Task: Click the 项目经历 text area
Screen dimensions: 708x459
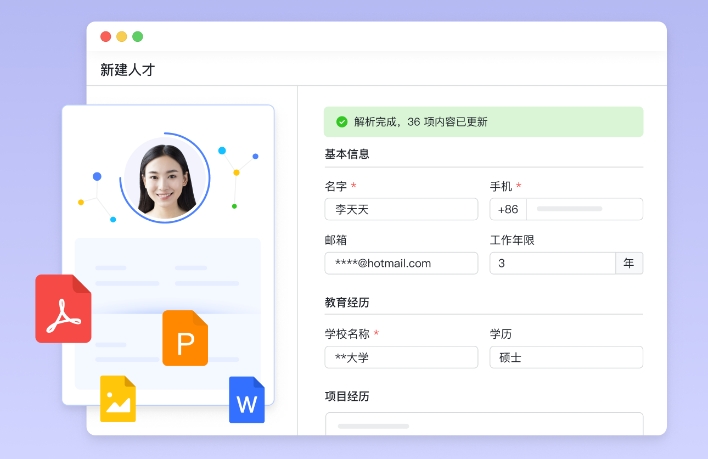Action: pyautogui.click(x=483, y=424)
